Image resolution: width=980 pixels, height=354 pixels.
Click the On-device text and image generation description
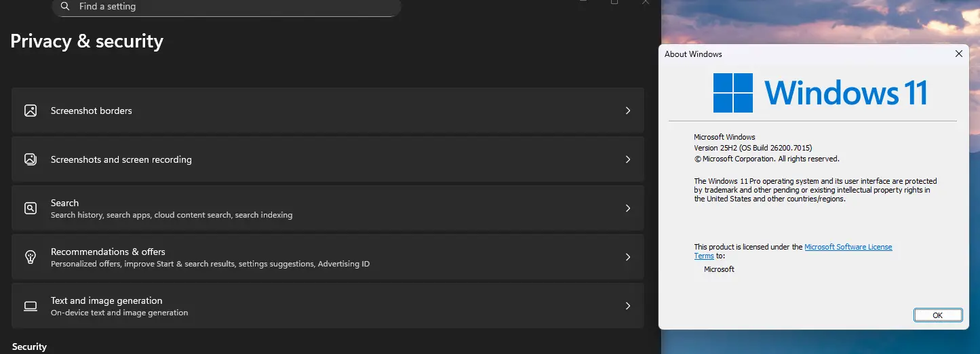click(119, 313)
